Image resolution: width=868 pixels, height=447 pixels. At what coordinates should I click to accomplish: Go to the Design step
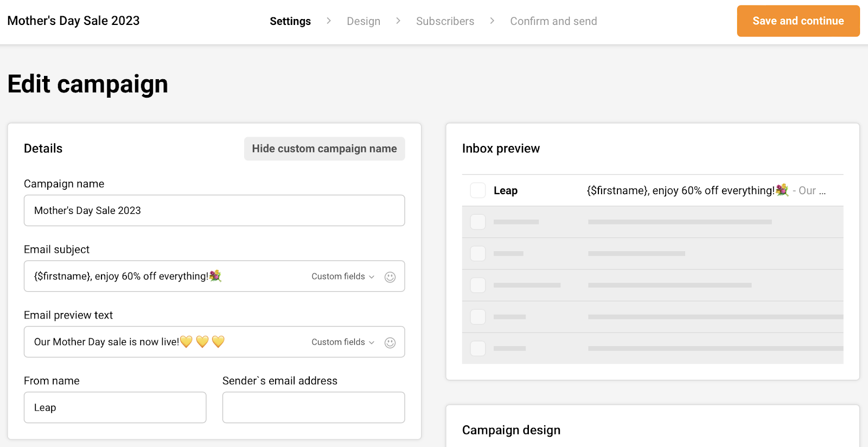coord(363,21)
